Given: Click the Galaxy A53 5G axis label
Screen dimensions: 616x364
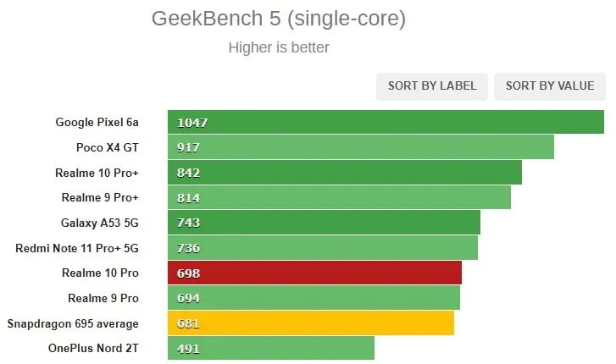Looking at the screenshot, I should 99,223.
